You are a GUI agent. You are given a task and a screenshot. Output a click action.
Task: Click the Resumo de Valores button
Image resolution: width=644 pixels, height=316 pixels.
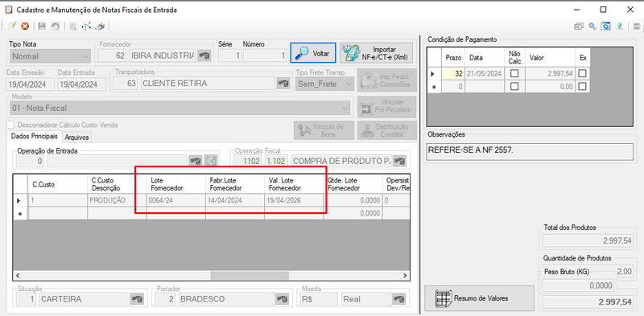coord(479,298)
